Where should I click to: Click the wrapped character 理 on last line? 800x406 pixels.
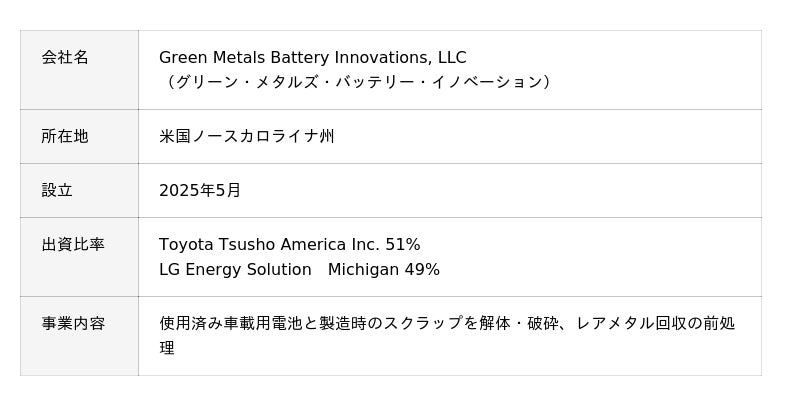coord(167,348)
